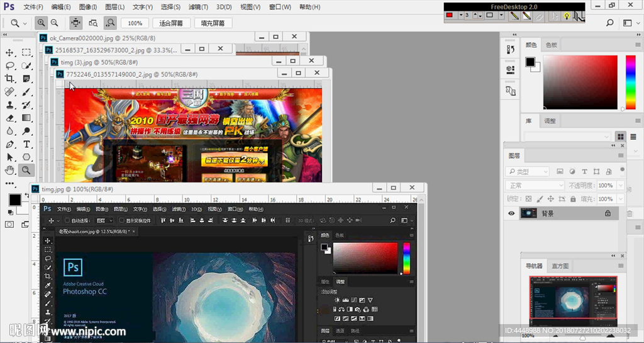
Task: Open the 文件(F) menu
Action: 33,7
